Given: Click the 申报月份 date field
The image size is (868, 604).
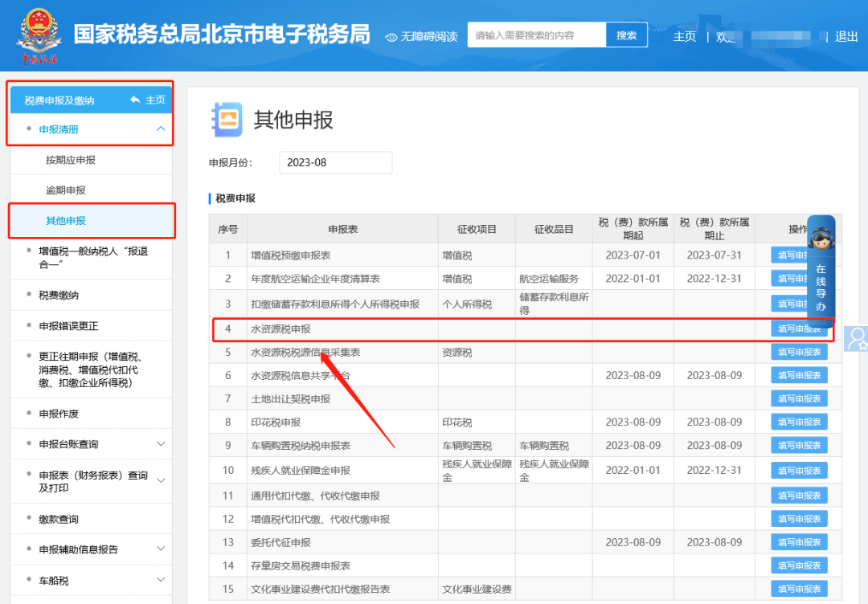Looking at the screenshot, I should click(335, 162).
